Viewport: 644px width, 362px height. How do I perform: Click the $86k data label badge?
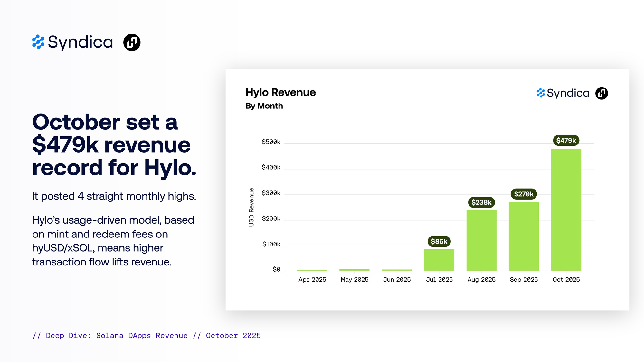coord(439,241)
